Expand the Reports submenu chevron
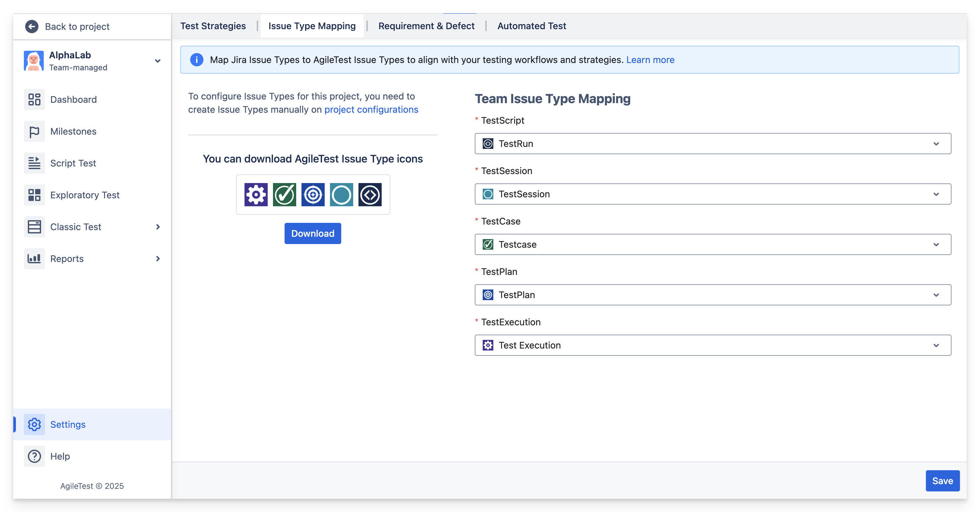Screen dimensions: 980x512 coord(158,259)
